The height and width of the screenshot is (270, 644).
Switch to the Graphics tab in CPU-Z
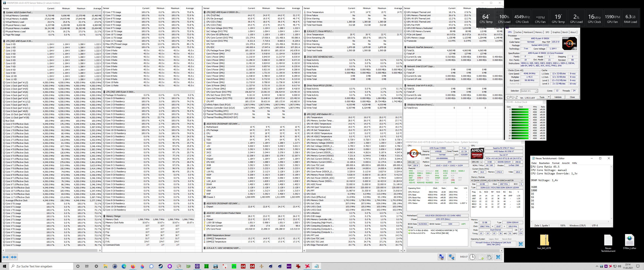[x=556, y=32]
